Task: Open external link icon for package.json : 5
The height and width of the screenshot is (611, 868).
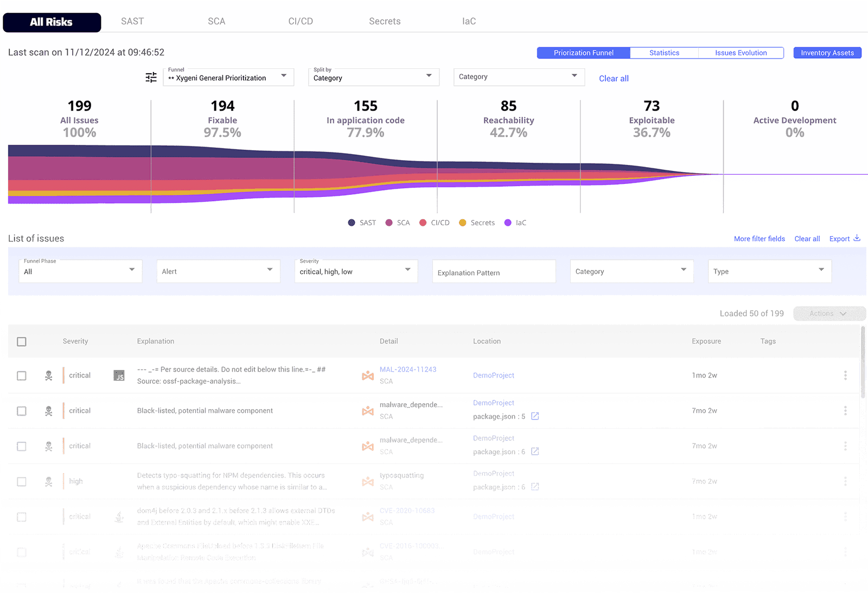Action: (535, 416)
